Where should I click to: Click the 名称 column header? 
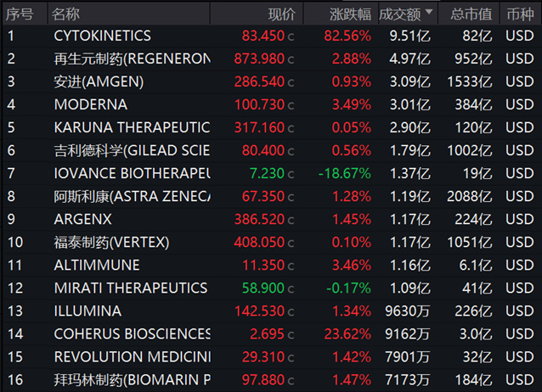pos(65,14)
